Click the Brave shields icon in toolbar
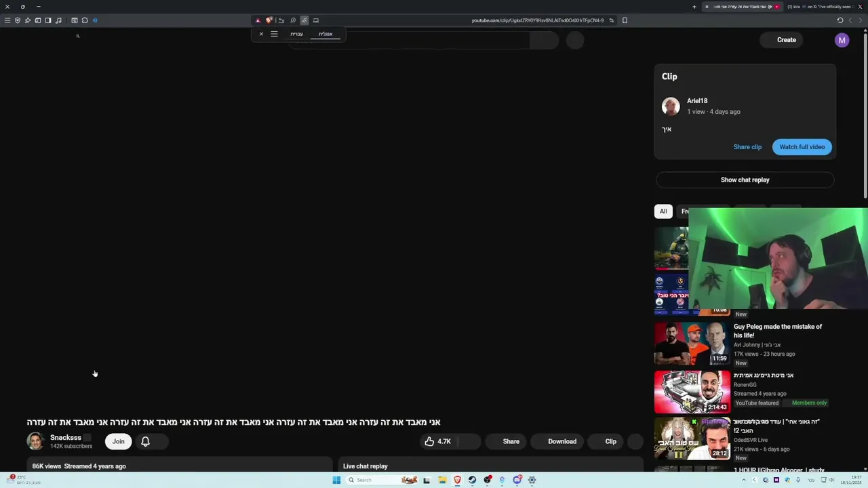 coord(269,20)
